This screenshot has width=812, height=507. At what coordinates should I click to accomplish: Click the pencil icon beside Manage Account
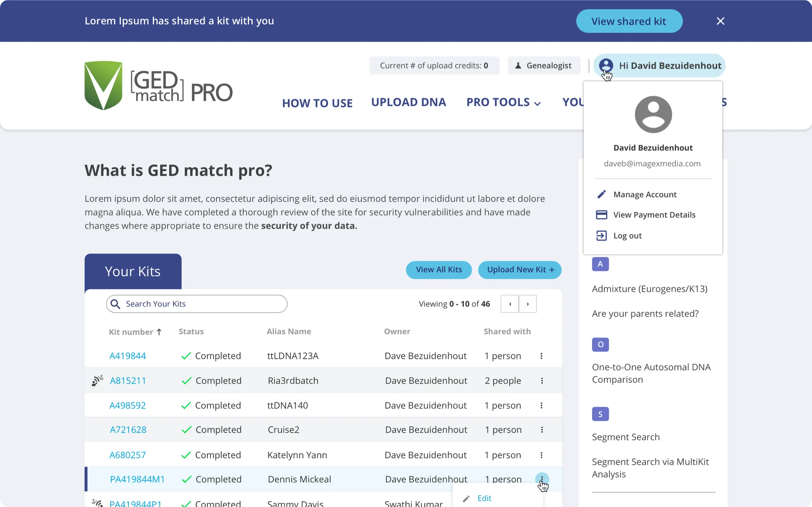602,194
